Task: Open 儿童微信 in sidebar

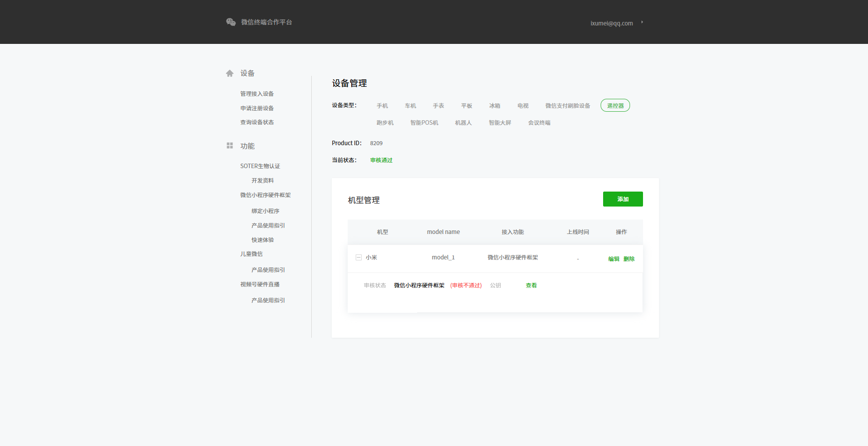Action: pyautogui.click(x=251, y=254)
